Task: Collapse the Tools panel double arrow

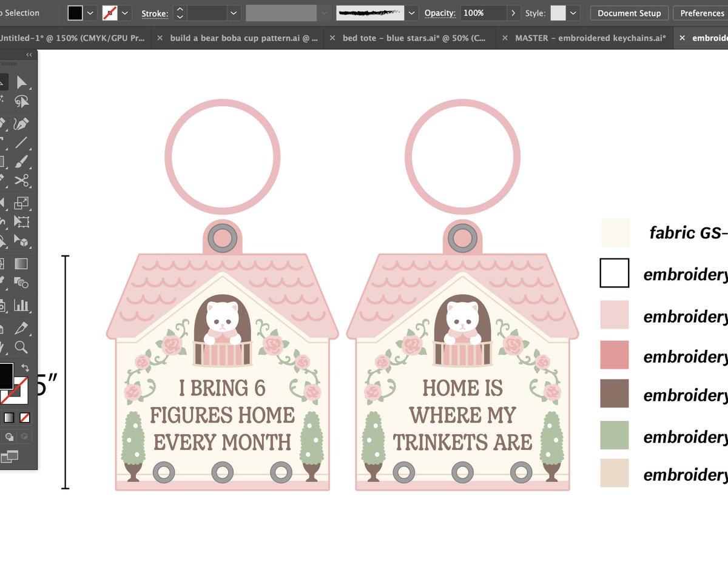Action: [29, 55]
